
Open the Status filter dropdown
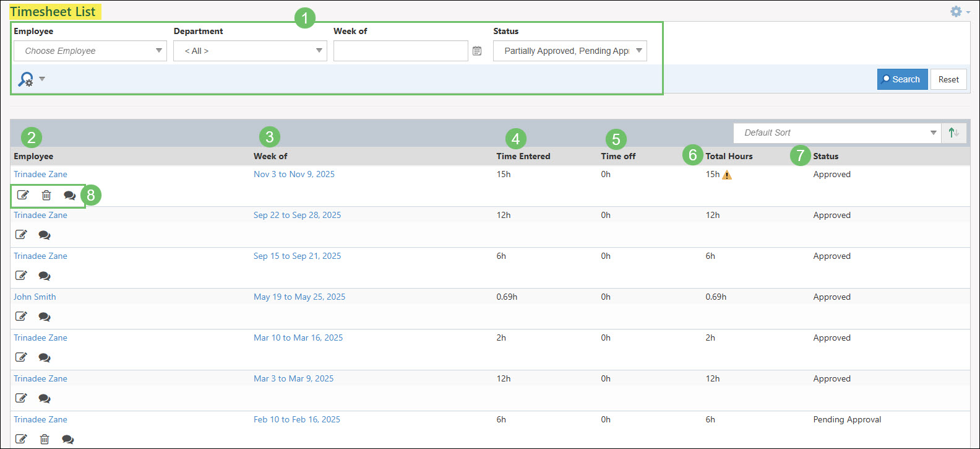(x=570, y=51)
